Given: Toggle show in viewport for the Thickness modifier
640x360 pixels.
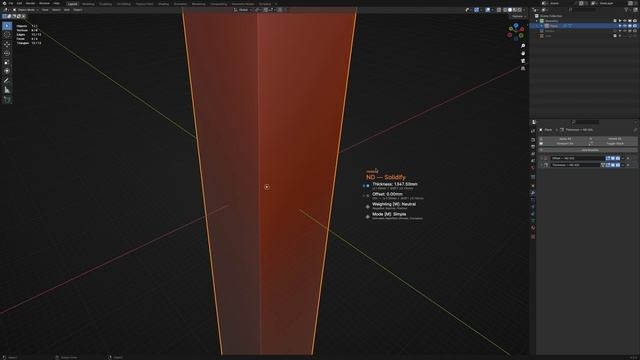Looking at the screenshot, I should (613, 165).
